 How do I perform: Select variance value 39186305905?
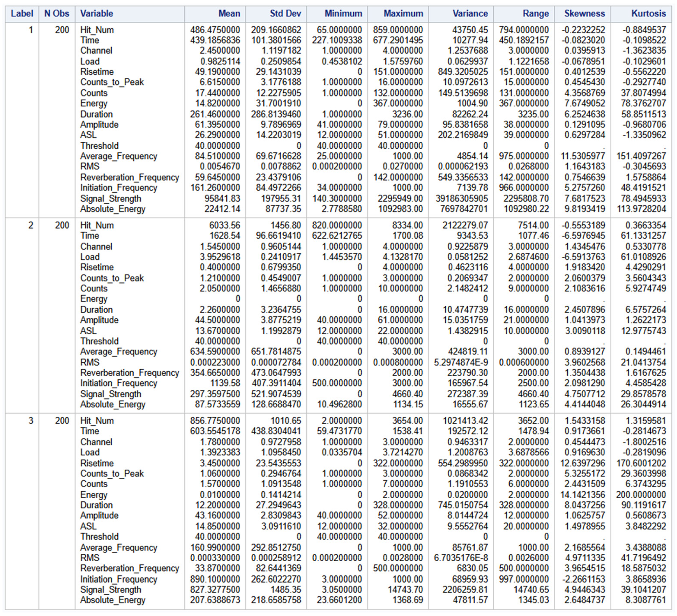click(462, 199)
